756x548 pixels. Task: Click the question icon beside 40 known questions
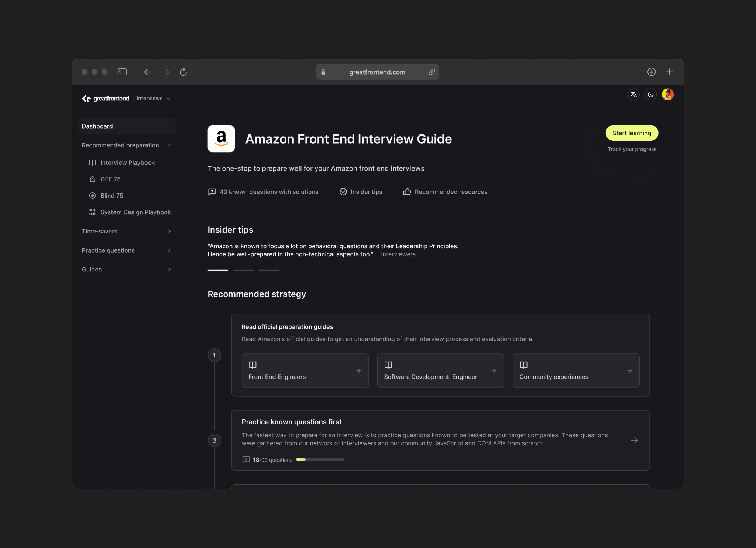212,192
